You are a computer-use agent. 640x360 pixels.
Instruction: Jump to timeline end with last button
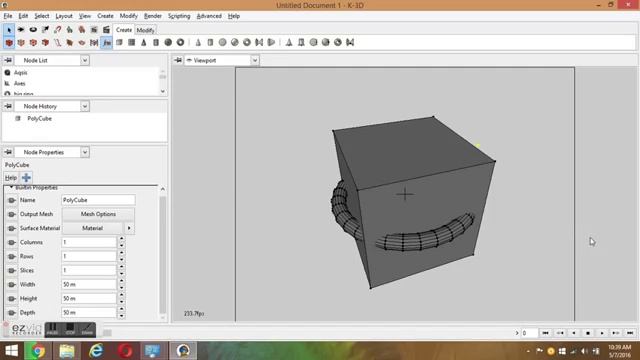point(630,333)
